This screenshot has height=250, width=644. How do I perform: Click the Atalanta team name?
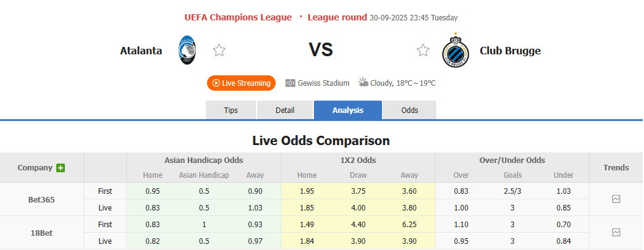pos(141,51)
